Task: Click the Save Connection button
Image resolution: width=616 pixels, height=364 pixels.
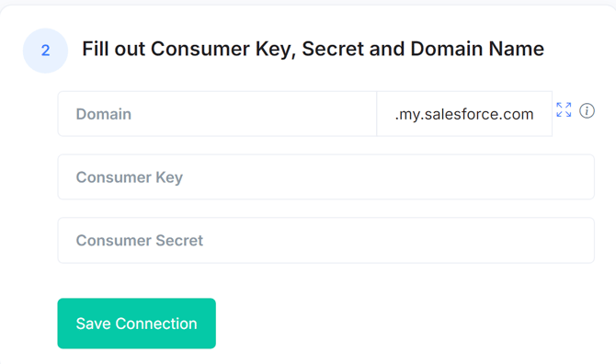Action: [x=137, y=324]
